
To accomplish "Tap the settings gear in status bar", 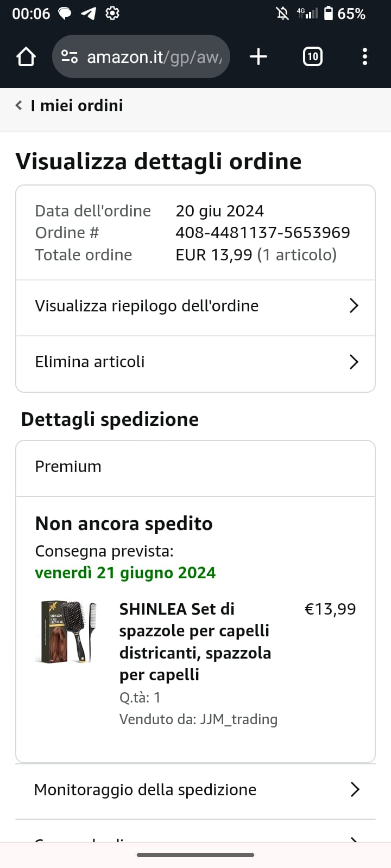I will 112,13.
